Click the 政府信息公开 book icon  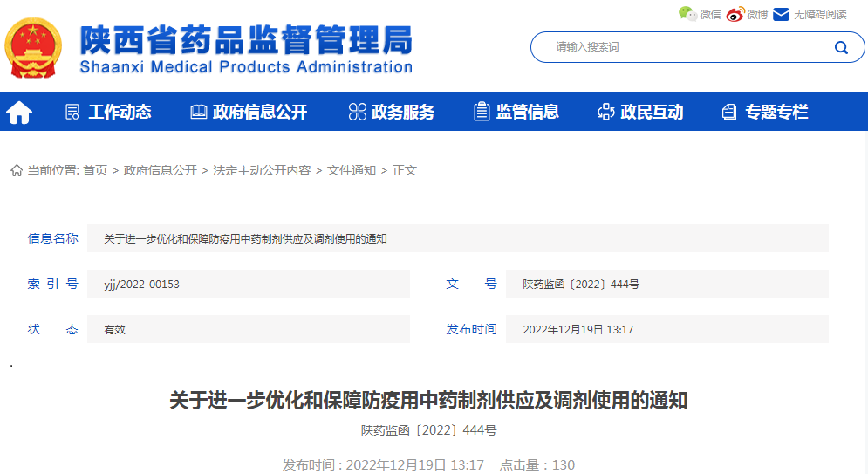tap(198, 112)
